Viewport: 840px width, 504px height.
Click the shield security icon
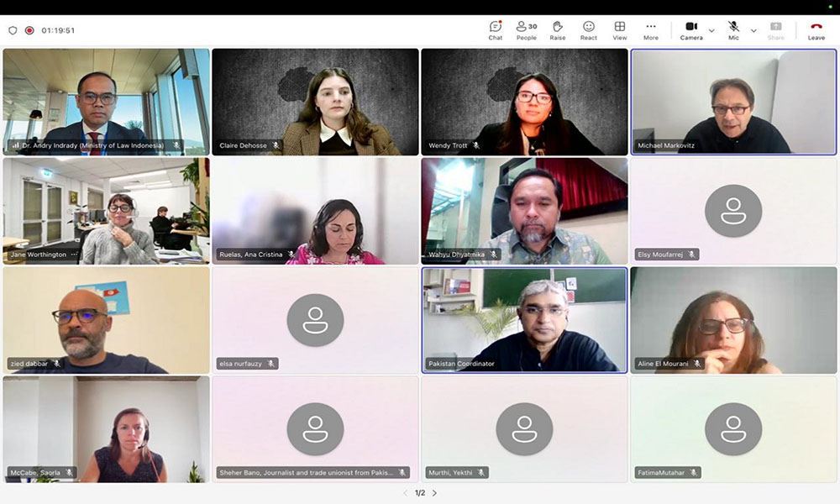pos(13,30)
